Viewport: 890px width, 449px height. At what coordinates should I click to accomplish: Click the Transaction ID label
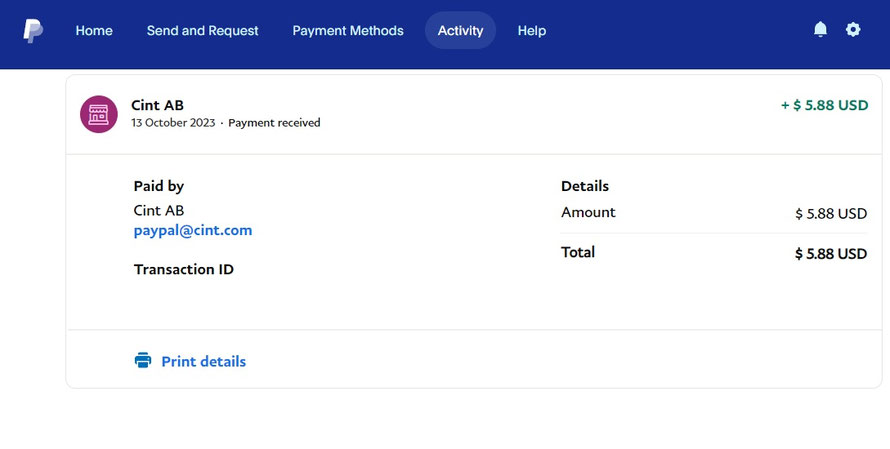184,269
